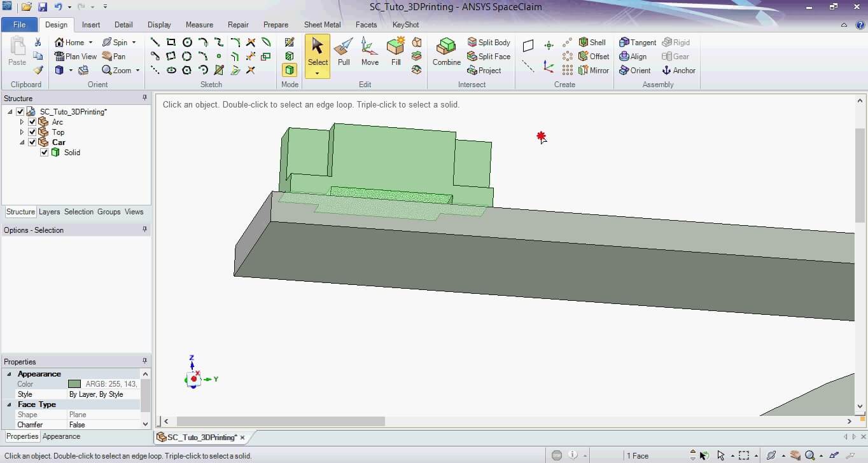Click the Fill tool icon

(x=396, y=51)
